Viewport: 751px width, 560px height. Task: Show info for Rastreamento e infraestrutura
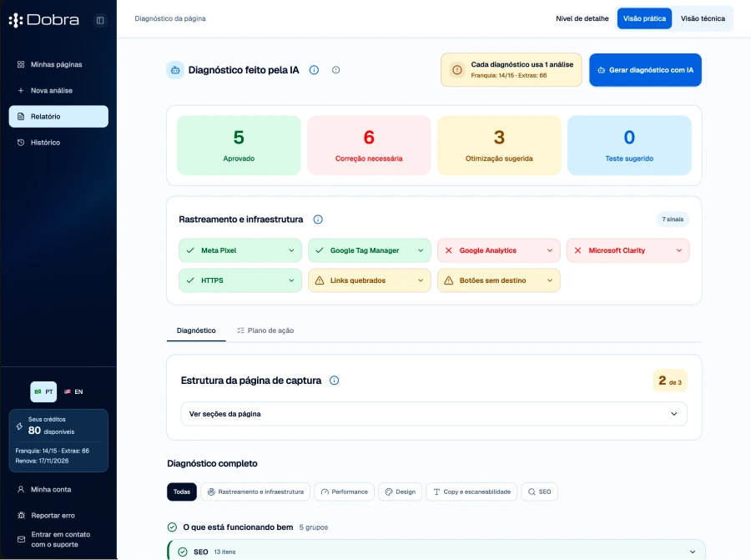[x=318, y=219]
